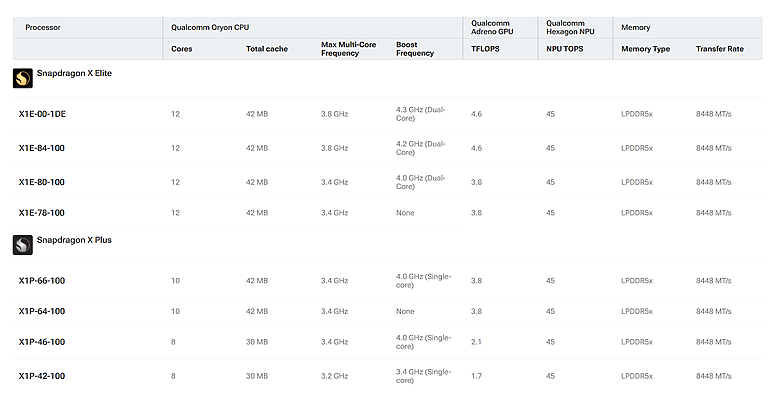This screenshot has height=400, width=780.
Task: Select processor X1E-80-100
Action: pos(42,182)
